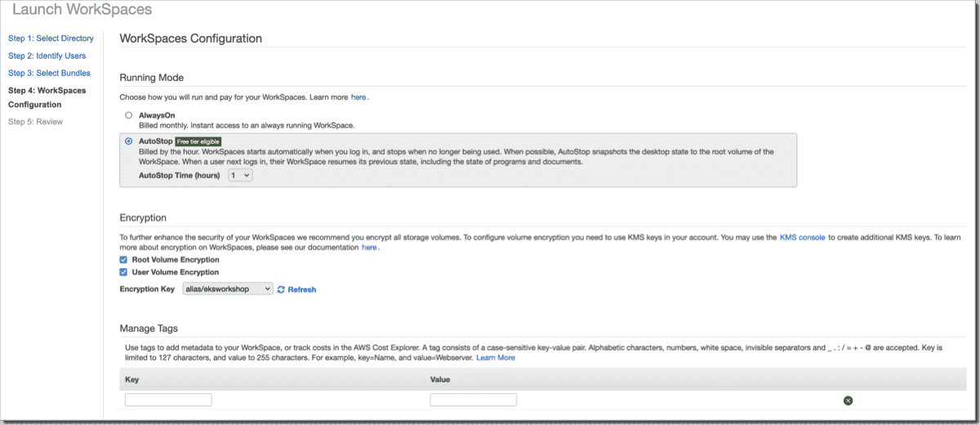980x425 pixels.
Task: Go to Step 1: Select Directory
Action: point(51,38)
